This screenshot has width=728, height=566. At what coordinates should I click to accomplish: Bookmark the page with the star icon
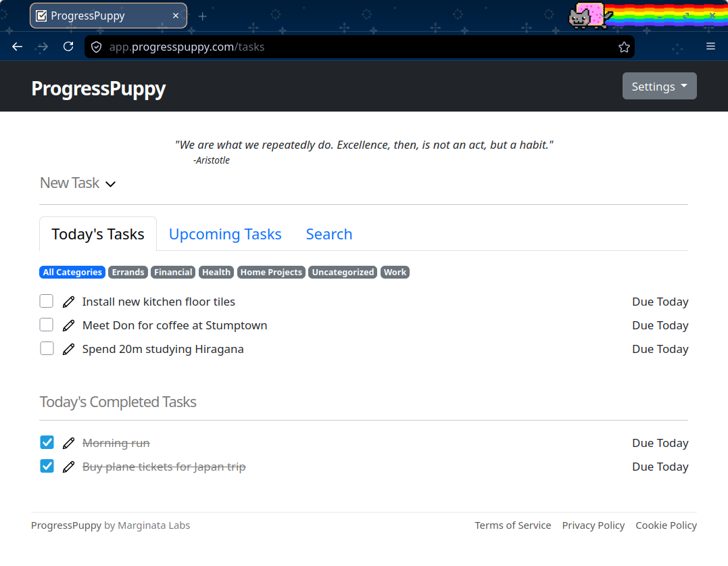(x=624, y=47)
